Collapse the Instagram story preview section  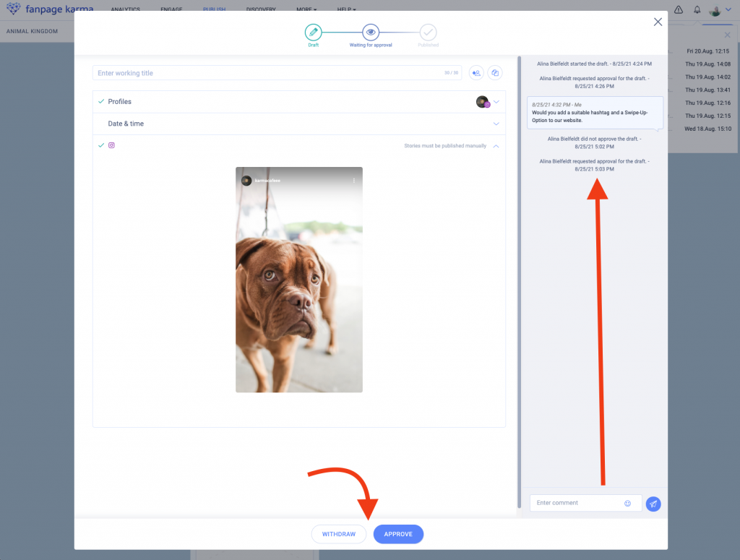pyautogui.click(x=496, y=146)
